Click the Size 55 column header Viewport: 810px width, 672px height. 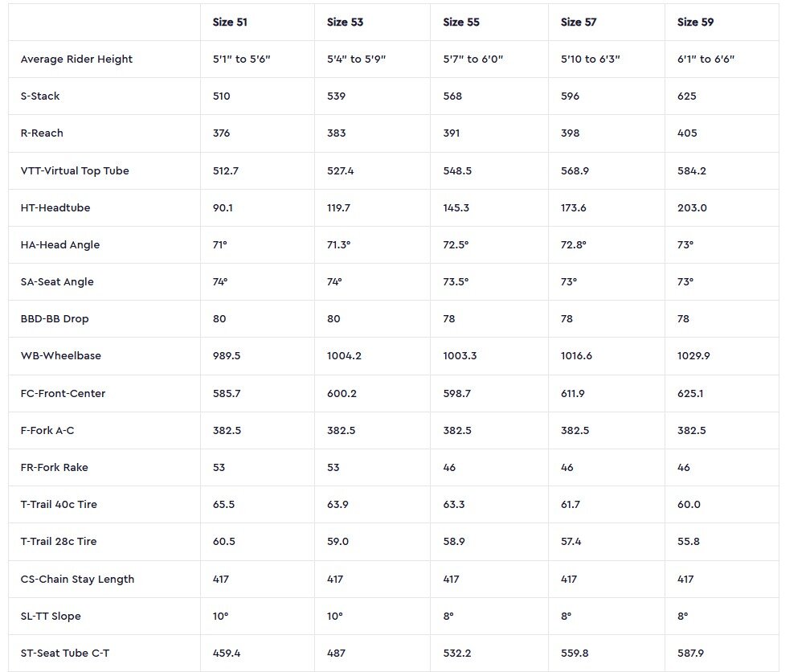click(461, 22)
